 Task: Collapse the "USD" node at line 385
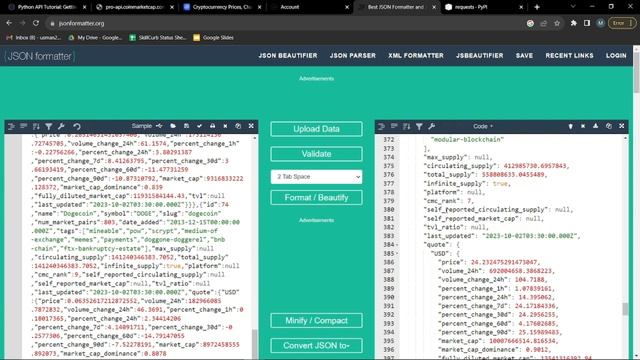[x=397, y=253]
